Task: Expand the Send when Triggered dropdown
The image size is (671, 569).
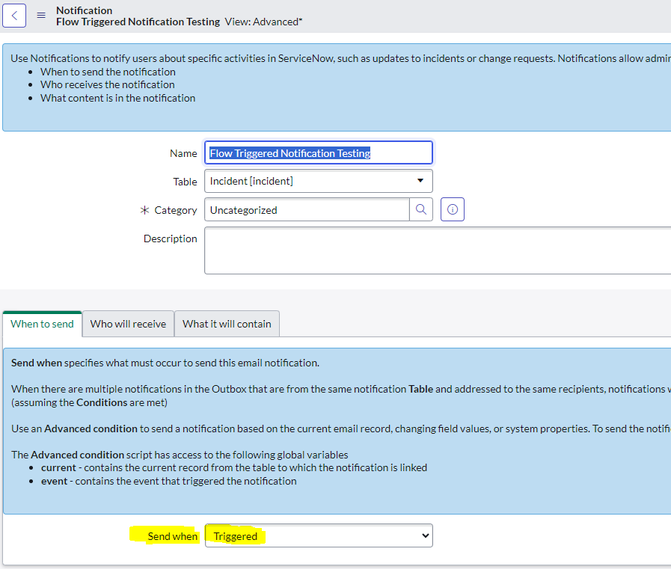Action: (x=318, y=536)
